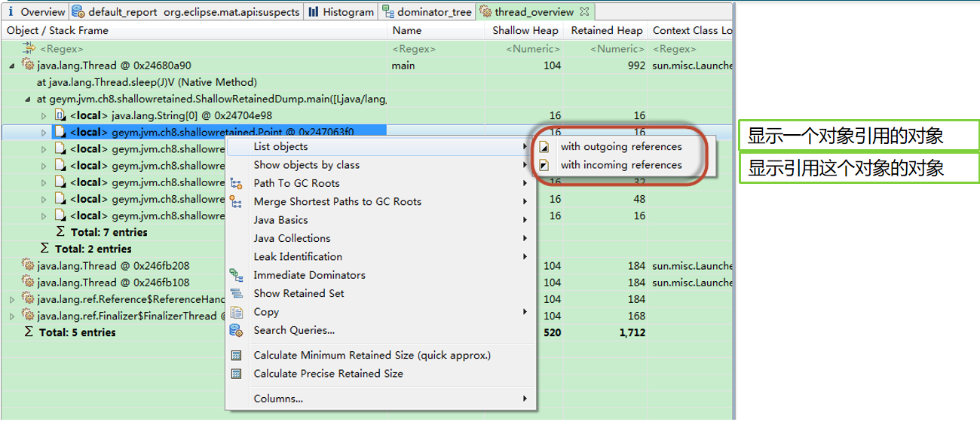Click the Retained Heap column header

[x=606, y=31]
